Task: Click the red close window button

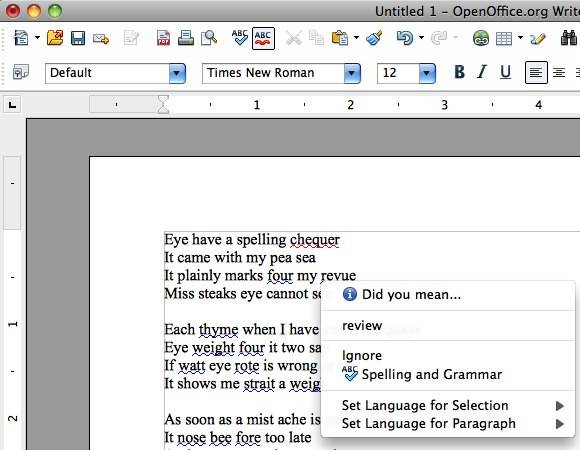Action: click(x=12, y=11)
